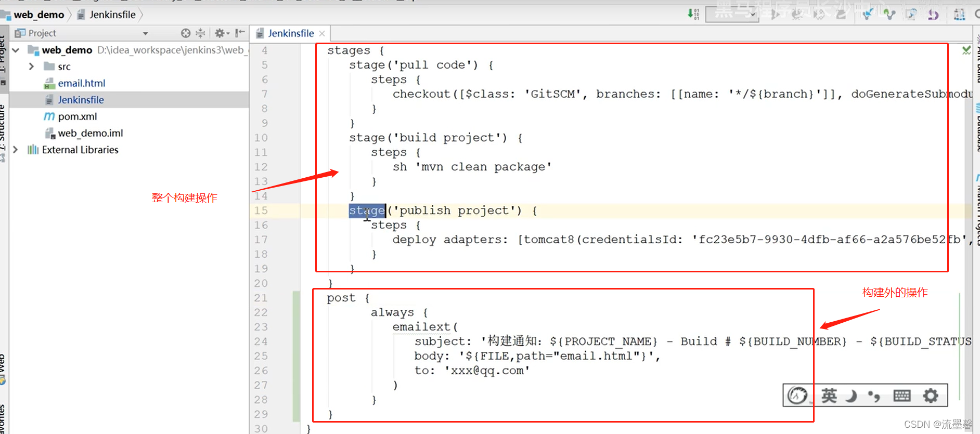980x434 pixels.
Task: Click "sh 'mvn clean package'" line
Action: (472, 167)
